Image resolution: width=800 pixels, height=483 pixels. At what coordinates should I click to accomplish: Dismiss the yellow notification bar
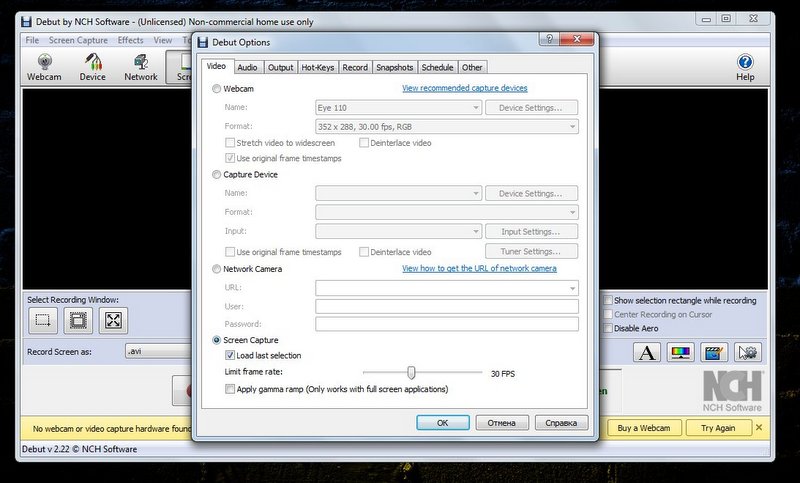point(759,427)
